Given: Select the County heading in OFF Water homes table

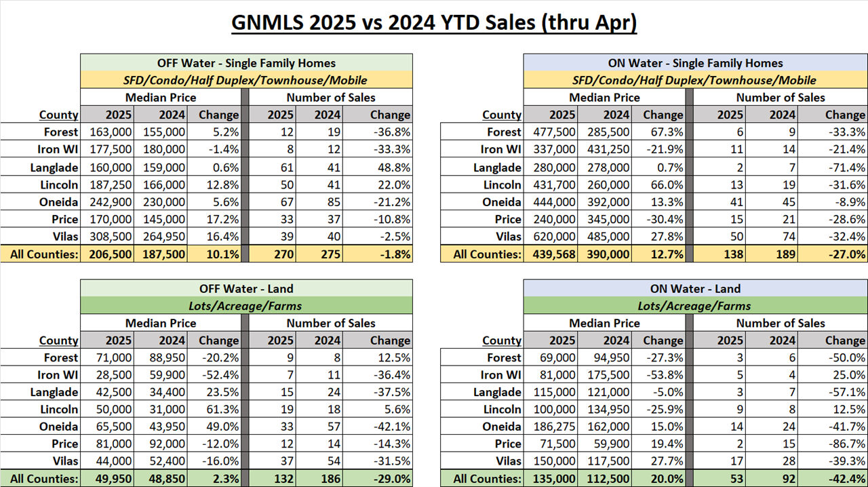Looking at the screenshot, I should point(58,115).
